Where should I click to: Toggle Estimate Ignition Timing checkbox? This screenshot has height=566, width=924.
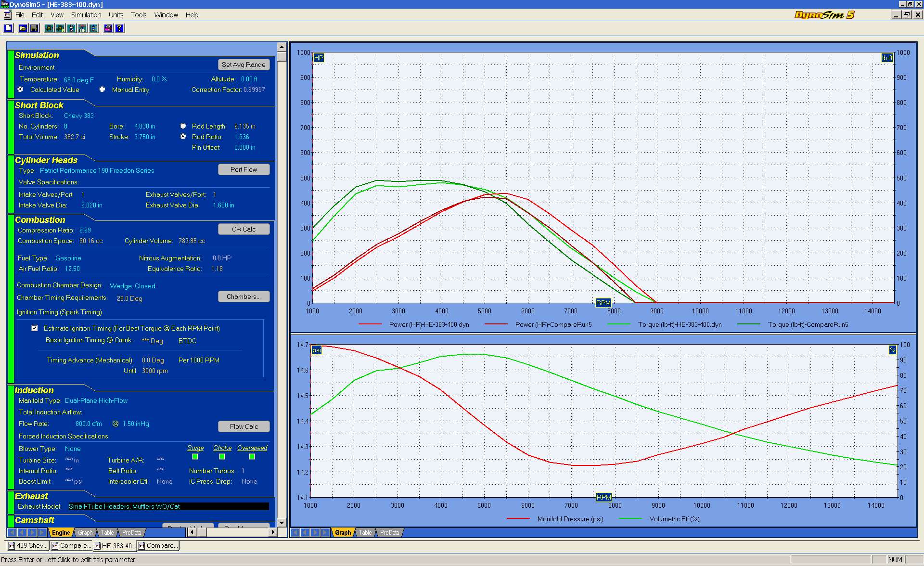pyautogui.click(x=34, y=328)
